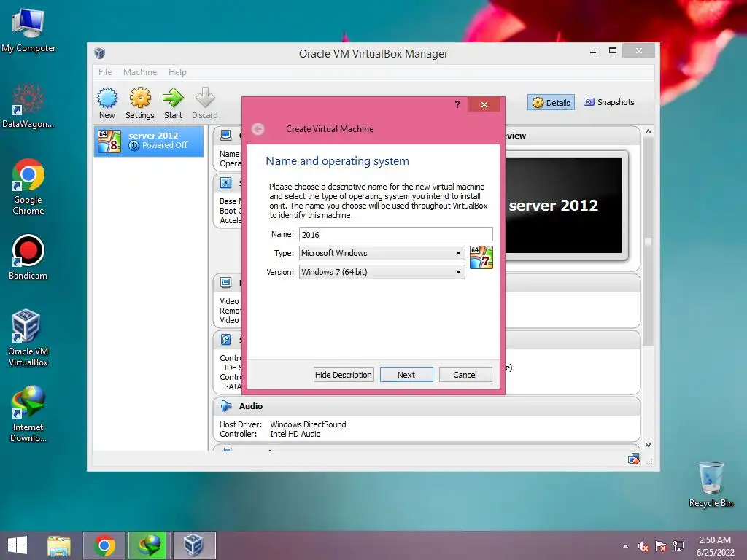
Task: Switch to Details view button
Action: (551, 102)
